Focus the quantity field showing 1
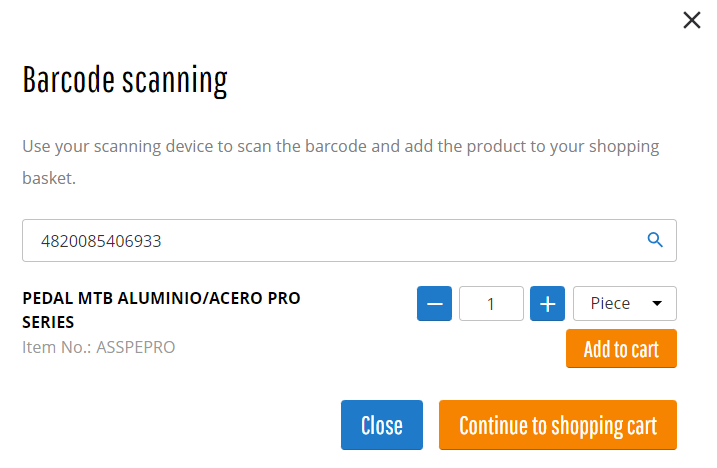The image size is (717, 468). [x=491, y=303]
